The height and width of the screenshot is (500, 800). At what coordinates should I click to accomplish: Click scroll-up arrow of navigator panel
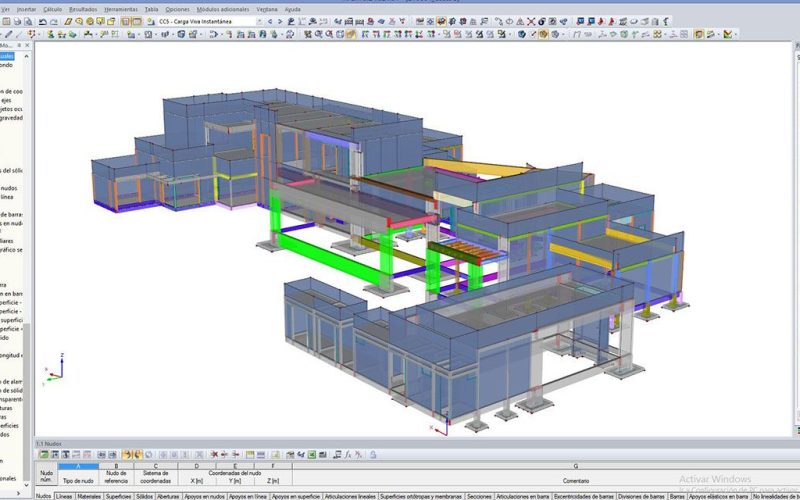click(27, 56)
